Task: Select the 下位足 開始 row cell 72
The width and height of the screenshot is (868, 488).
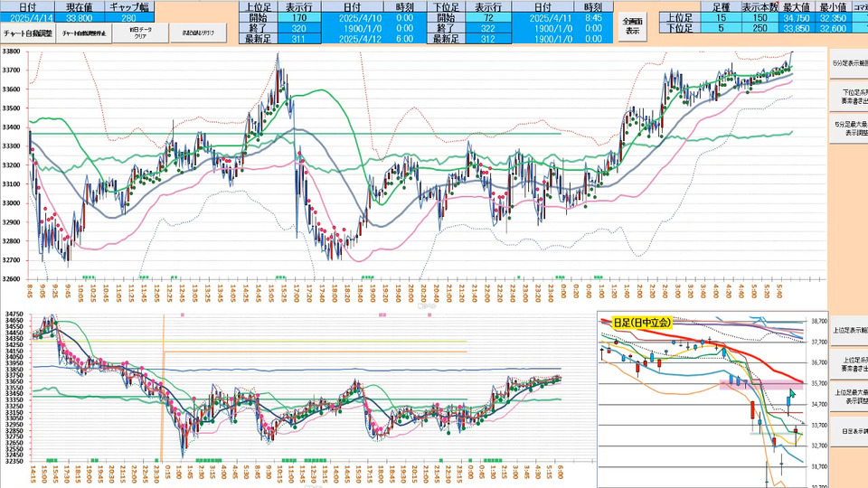Action: pos(487,18)
